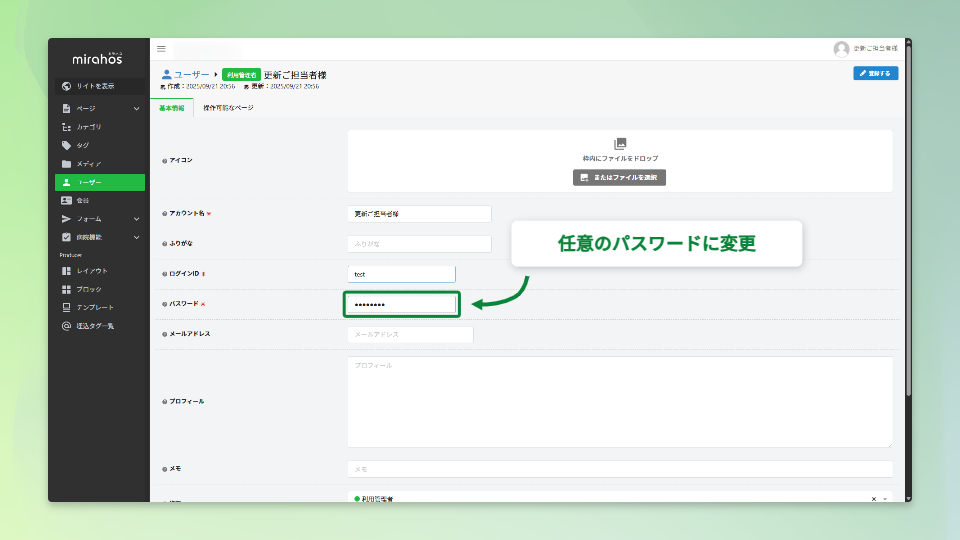
Task: Open テンプレート in the sidebar
Action: 94,307
